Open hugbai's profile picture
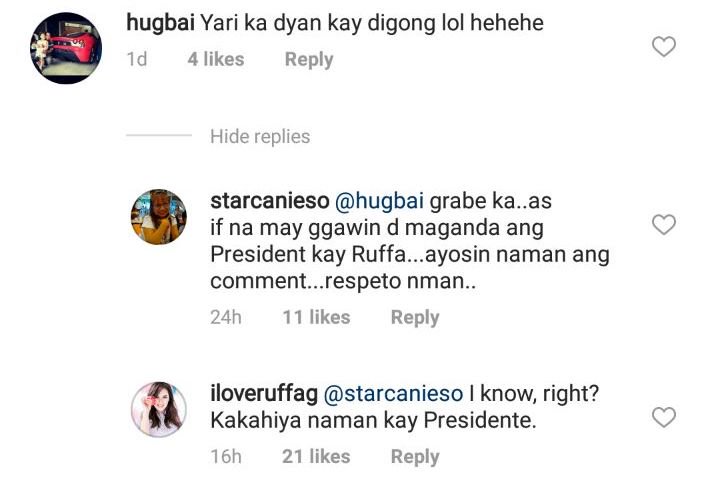Screen dimensions: 720x493 click(66, 47)
